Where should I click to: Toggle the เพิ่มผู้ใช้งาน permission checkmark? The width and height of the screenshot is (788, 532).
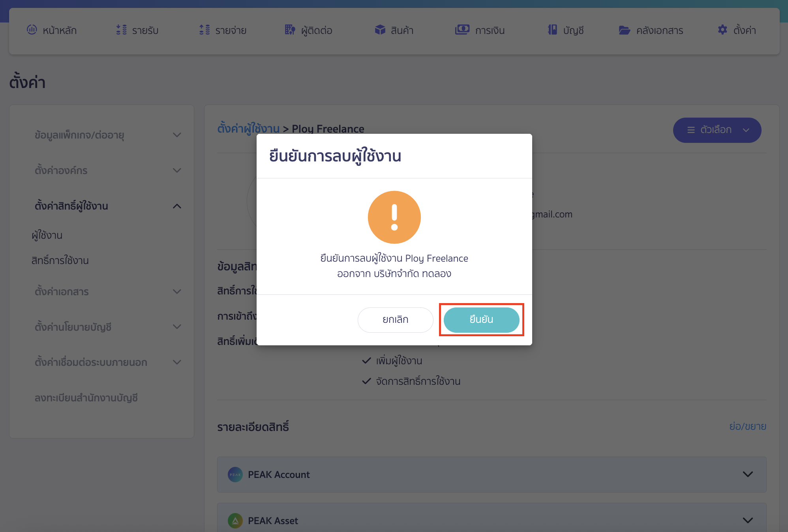[366, 360]
